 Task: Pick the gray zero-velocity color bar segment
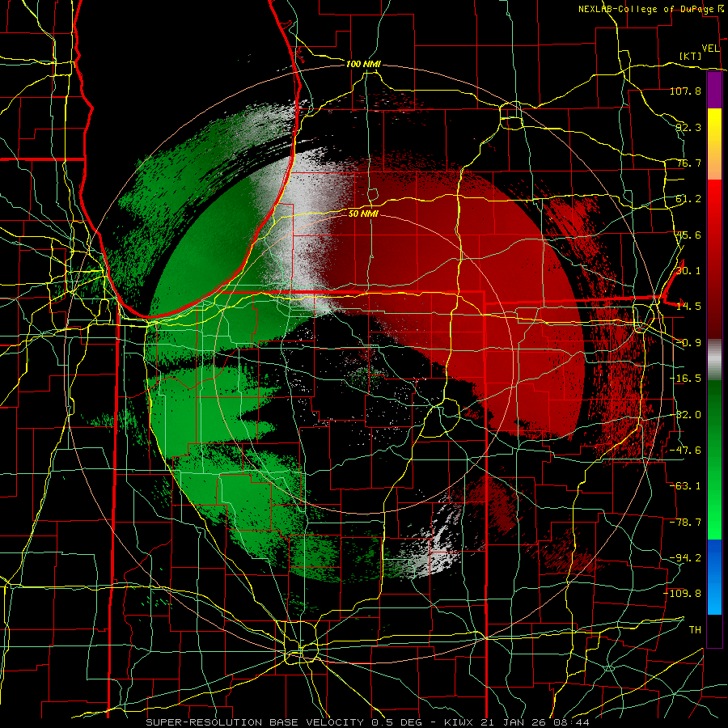[x=714, y=359]
